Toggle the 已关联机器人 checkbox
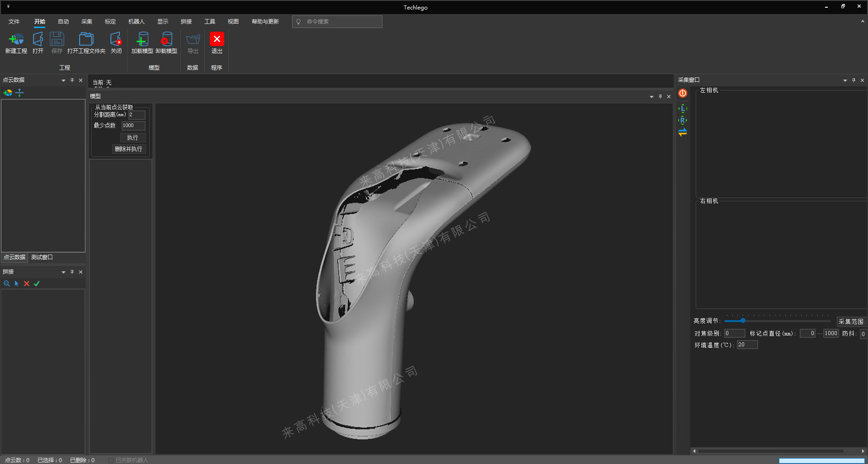 pyautogui.click(x=111, y=460)
